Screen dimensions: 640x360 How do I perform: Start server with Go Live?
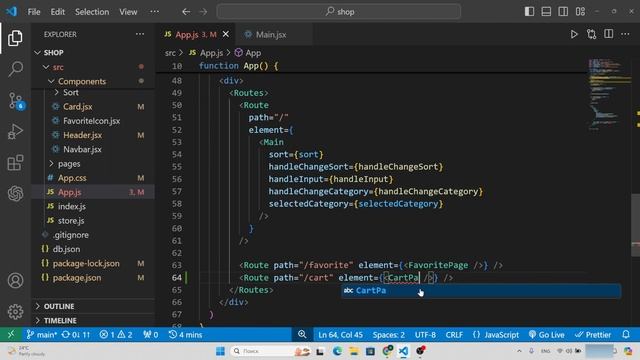pos(546,335)
